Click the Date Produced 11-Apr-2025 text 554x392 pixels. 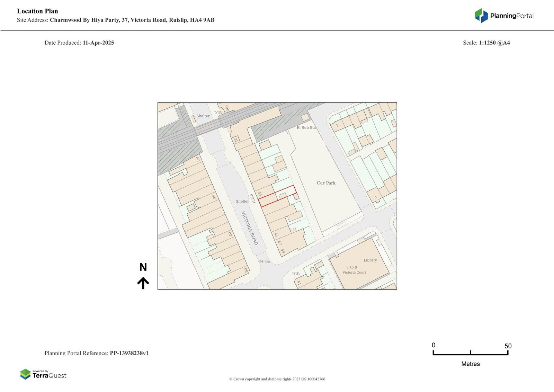click(79, 43)
